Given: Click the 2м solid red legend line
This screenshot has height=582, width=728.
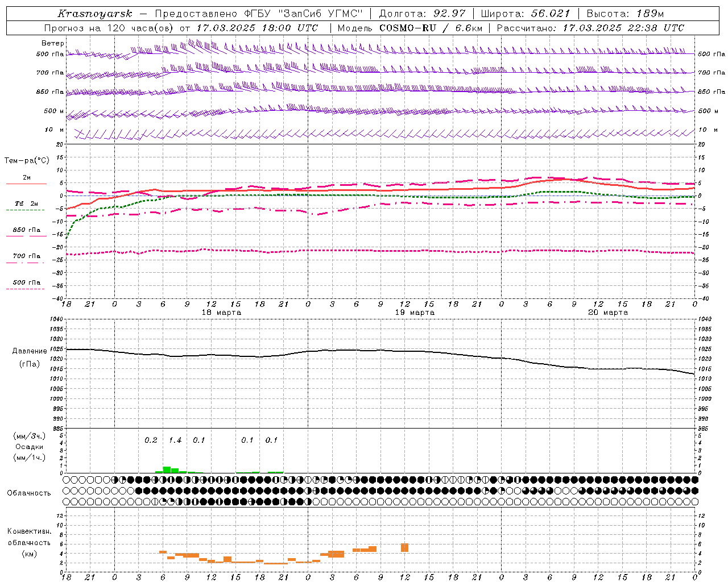Looking at the screenshot, I should coord(26,184).
